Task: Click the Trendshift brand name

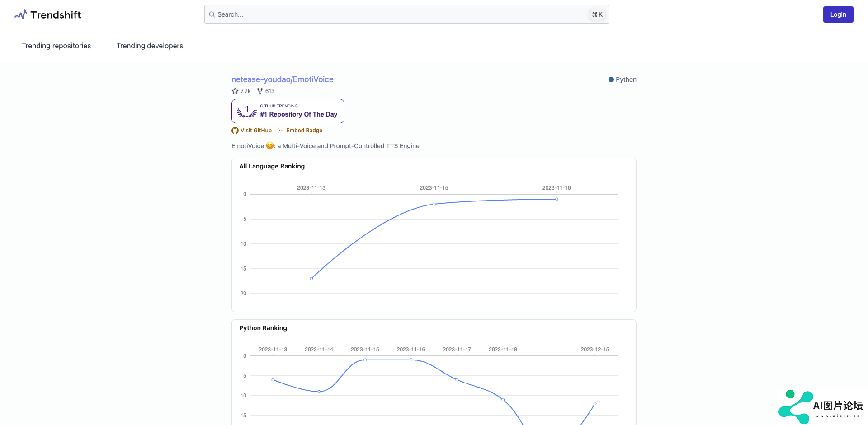Action: (x=56, y=15)
